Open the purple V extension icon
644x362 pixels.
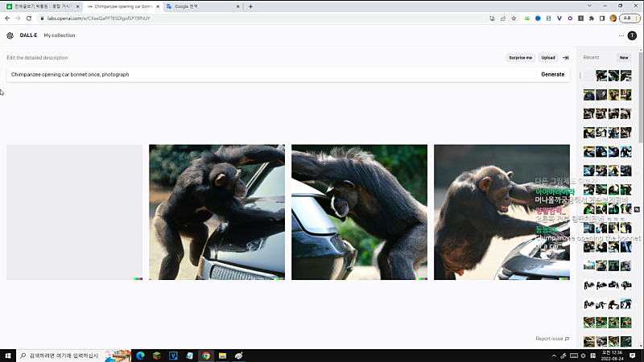[x=559, y=19]
